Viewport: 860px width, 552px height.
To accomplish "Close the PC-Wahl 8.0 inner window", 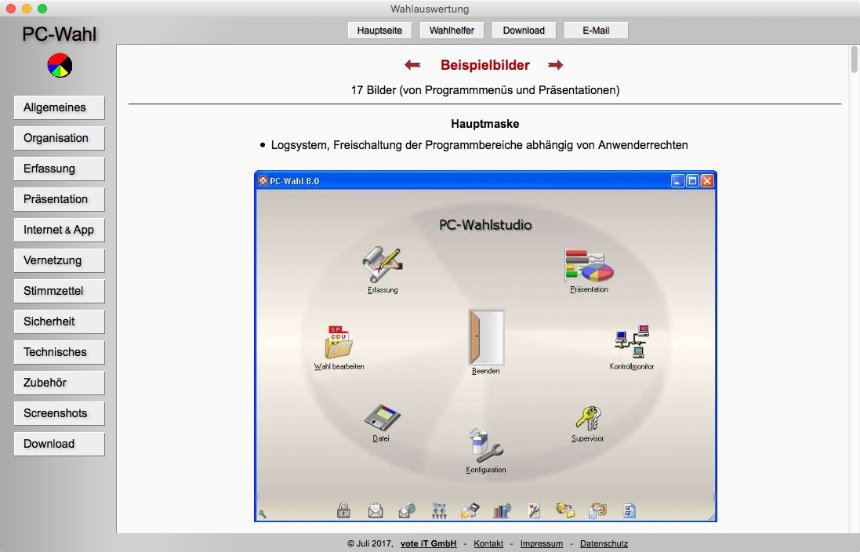I will [x=707, y=181].
